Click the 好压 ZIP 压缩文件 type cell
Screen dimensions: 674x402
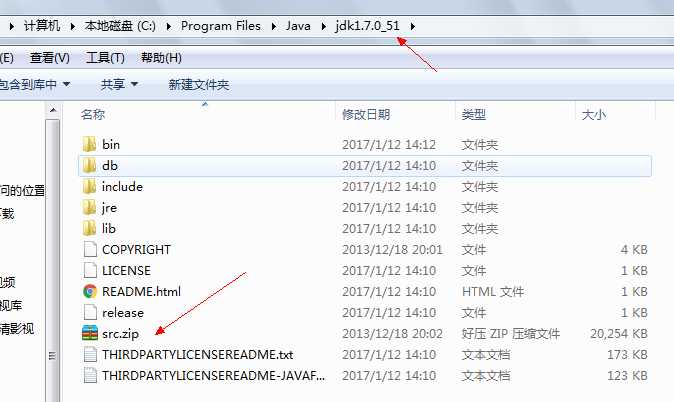point(511,334)
